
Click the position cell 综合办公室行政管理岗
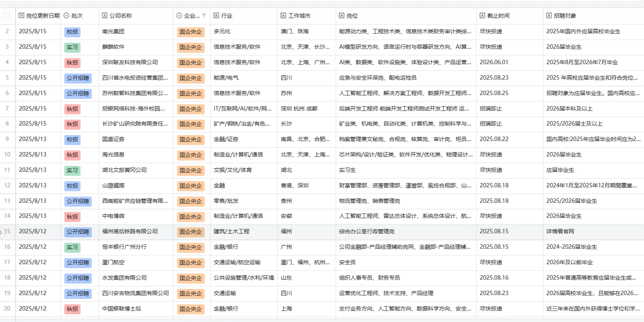click(x=406, y=232)
